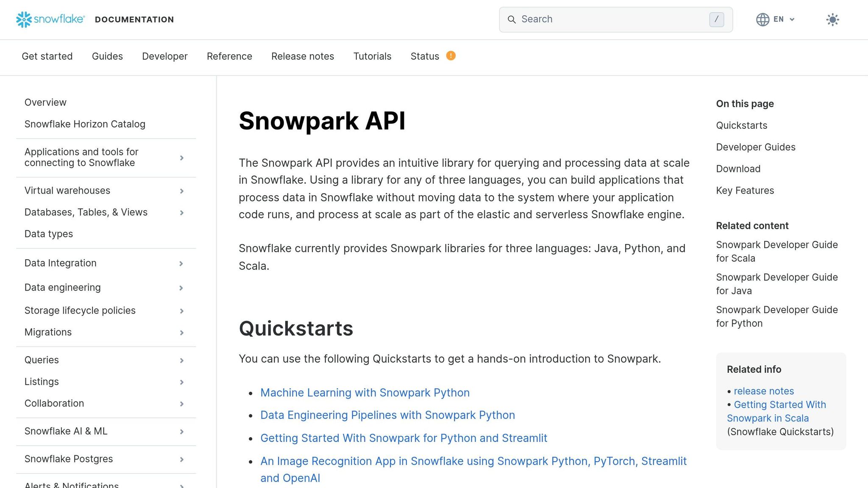
Task: Select Migrations sidebar label
Action: coord(48,332)
